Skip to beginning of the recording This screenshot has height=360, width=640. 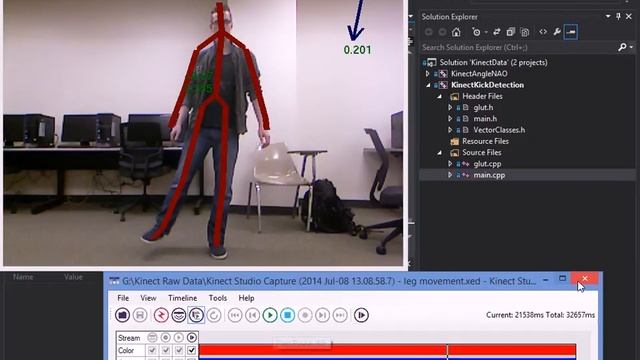coord(235,315)
